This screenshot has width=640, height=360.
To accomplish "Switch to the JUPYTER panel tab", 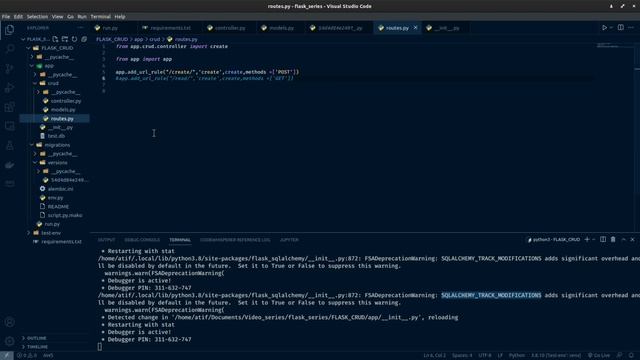I will coord(289,240).
